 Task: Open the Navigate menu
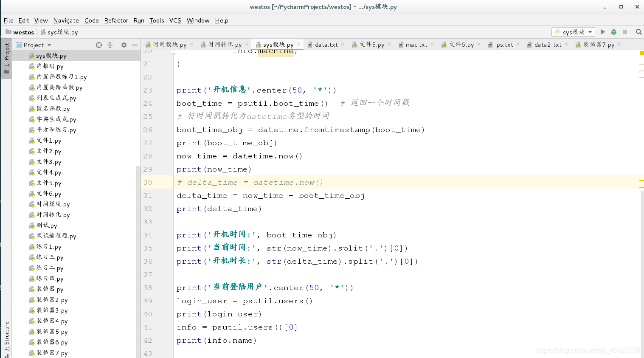point(66,20)
